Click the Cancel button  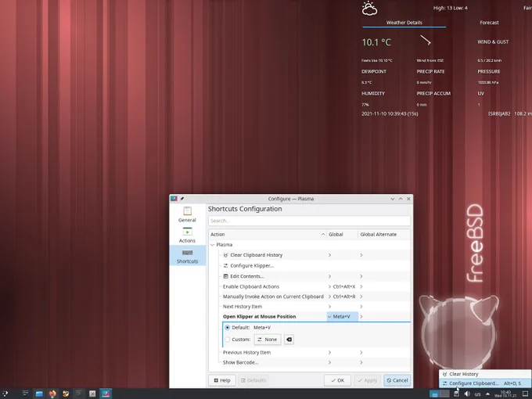coord(397,380)
